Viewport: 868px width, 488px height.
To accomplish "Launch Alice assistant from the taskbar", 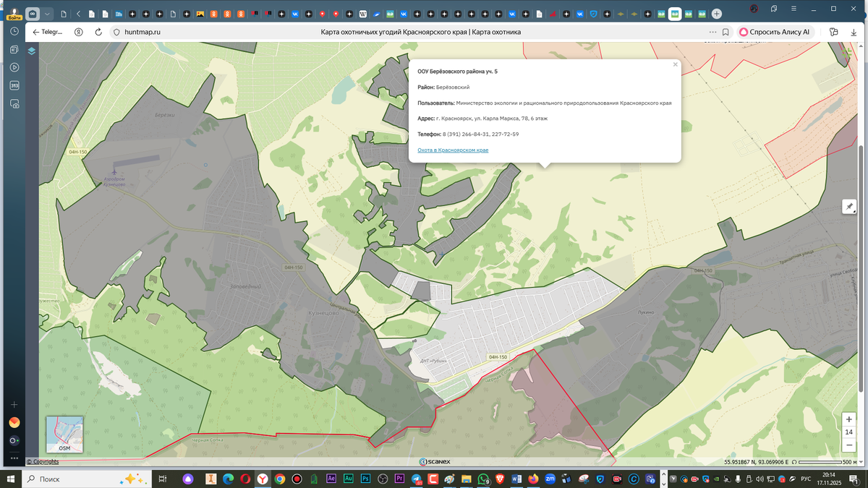I will point(188,479).
